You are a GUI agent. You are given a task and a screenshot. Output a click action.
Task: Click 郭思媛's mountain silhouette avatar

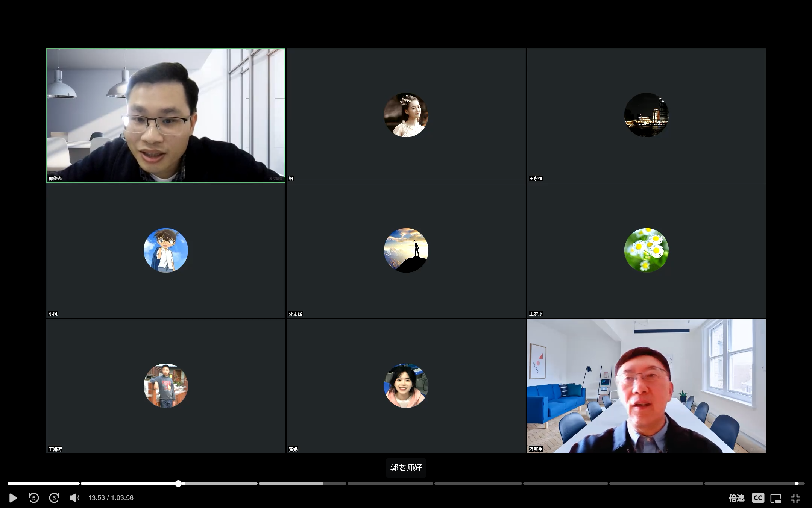pyautogui.click(x=406, y=250)
